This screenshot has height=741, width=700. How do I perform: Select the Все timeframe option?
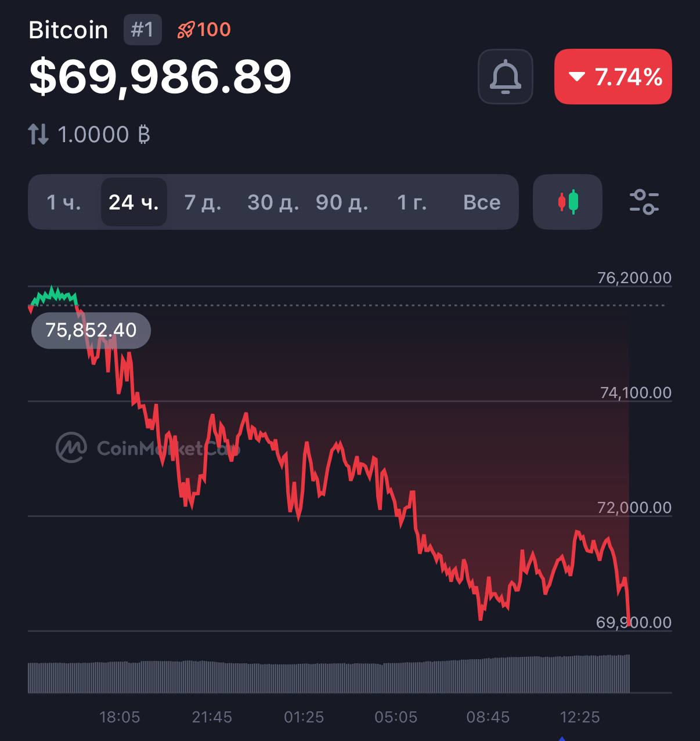(482, 202)
